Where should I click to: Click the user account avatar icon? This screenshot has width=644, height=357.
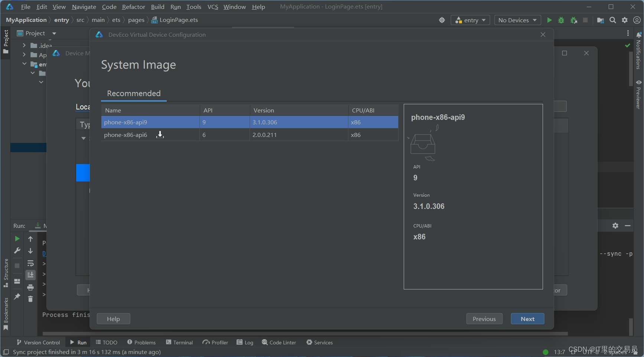click(637, 20)
